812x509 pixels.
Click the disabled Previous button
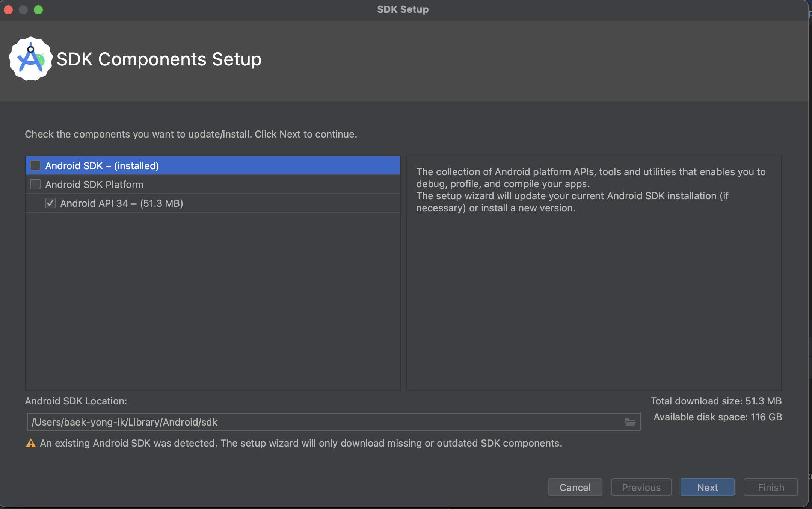coord(641,487)
